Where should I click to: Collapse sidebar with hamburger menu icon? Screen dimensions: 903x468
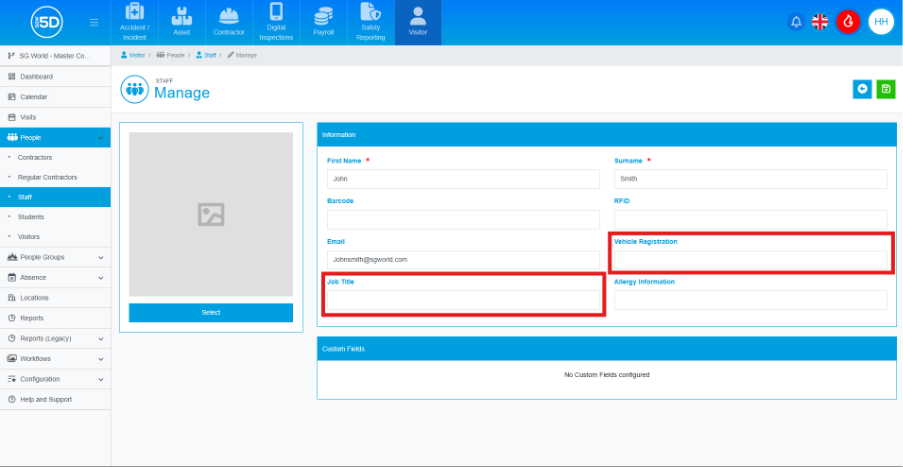pyautogui.click(x=94, y=22)
